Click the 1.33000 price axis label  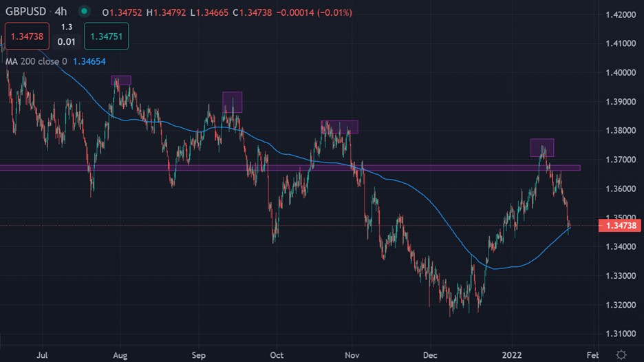[621, 276]
